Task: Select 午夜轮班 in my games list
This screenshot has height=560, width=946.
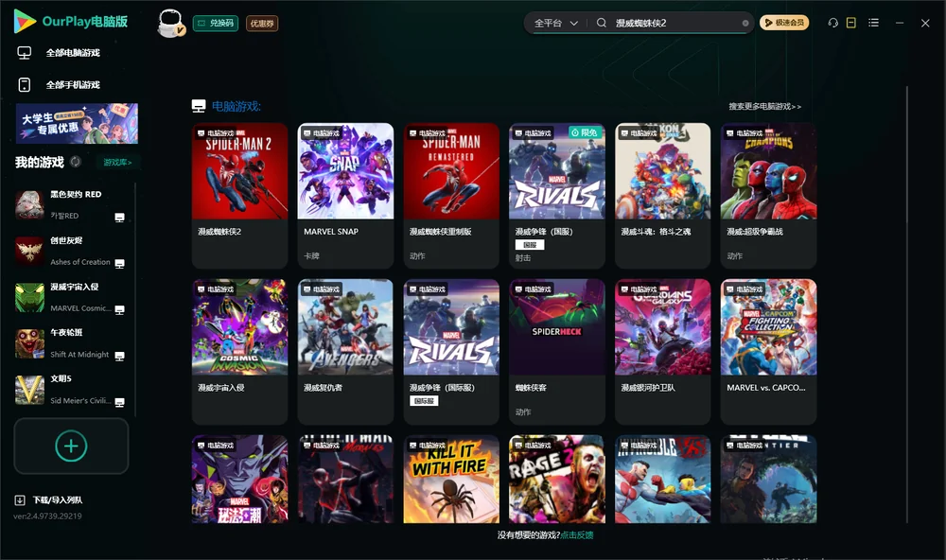Action: [x=70, y=343]
